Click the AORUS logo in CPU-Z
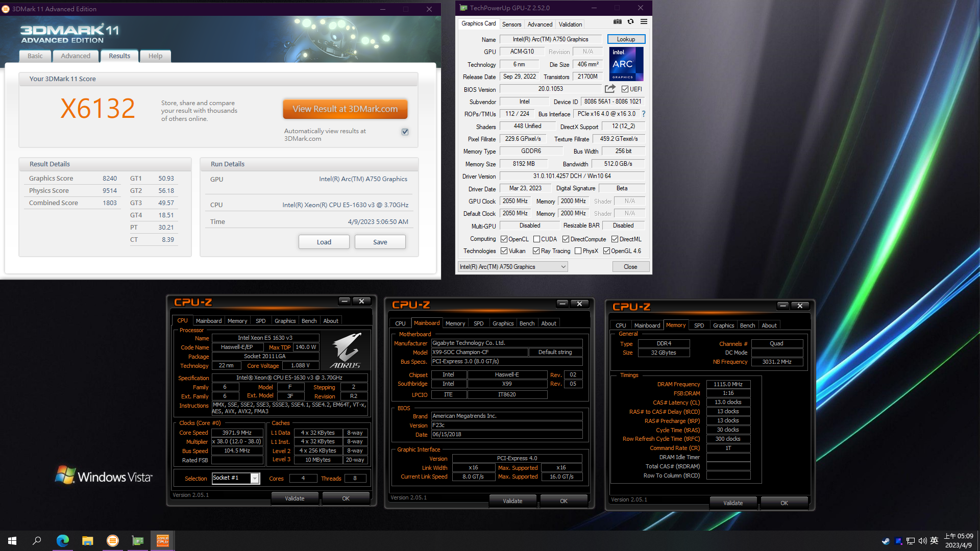The image size is (980, 551). [346, 350]
